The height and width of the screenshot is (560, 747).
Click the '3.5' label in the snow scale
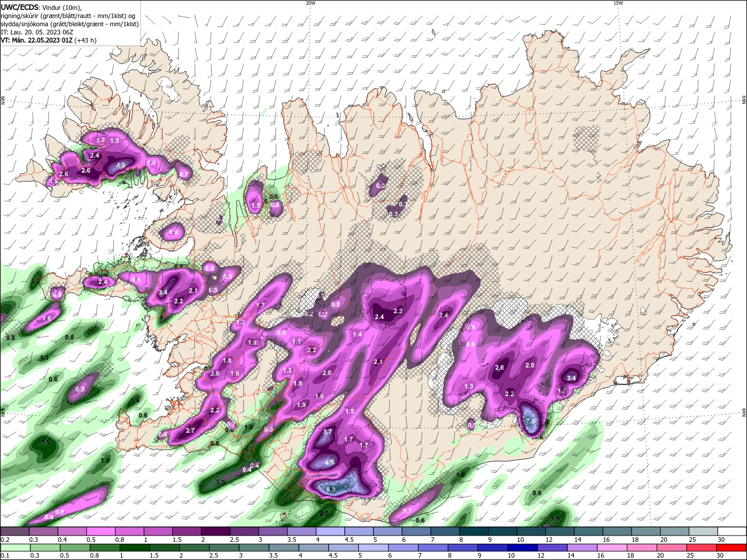pos(292,540)
